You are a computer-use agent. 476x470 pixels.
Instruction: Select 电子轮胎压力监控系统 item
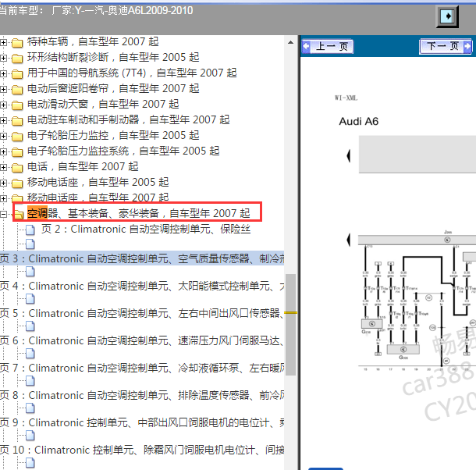(123, 151)
